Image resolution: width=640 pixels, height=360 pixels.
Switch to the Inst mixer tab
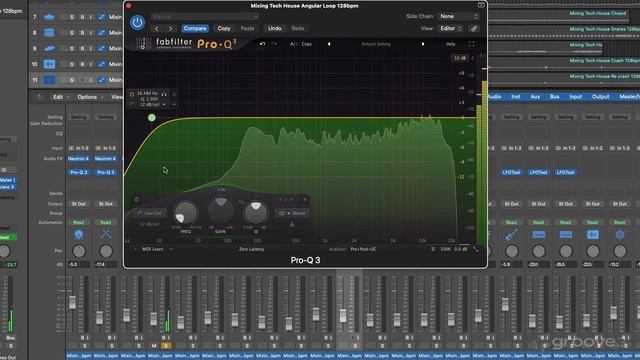pos(516,97)
